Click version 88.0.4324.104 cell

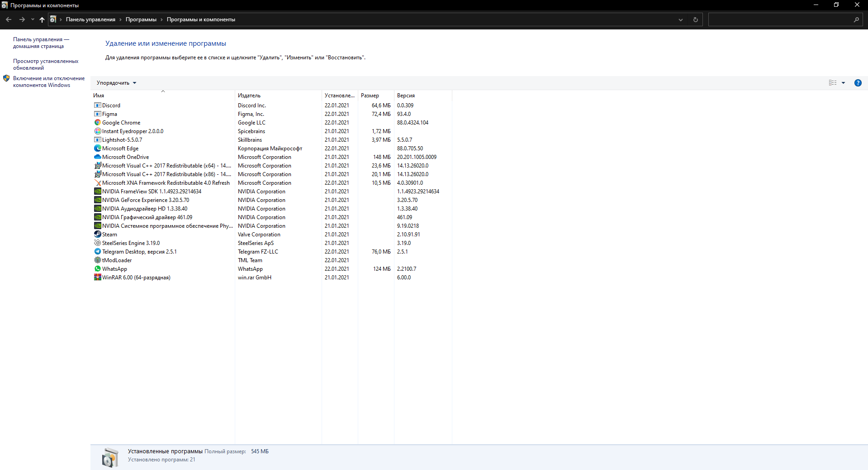click(413, 123)
